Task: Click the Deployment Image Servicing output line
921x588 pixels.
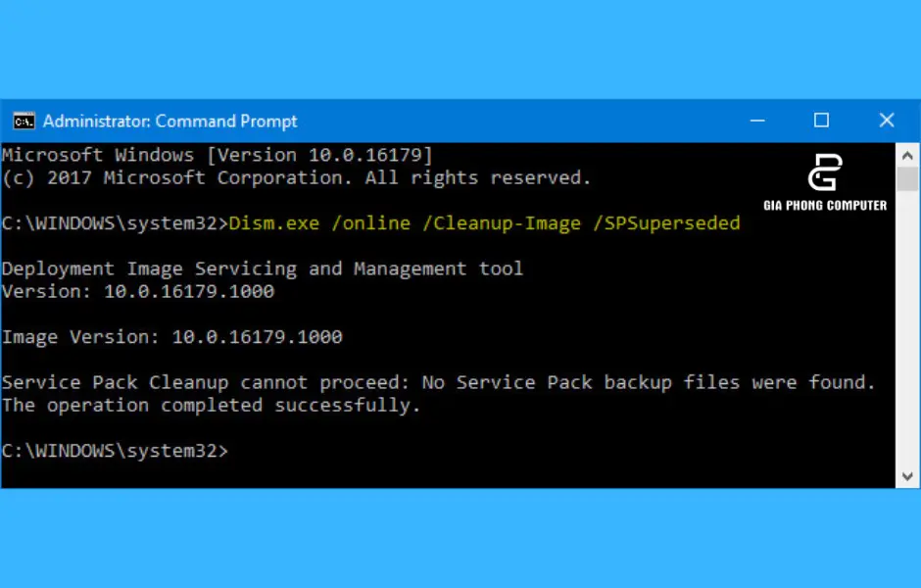Action: (263, 268)
